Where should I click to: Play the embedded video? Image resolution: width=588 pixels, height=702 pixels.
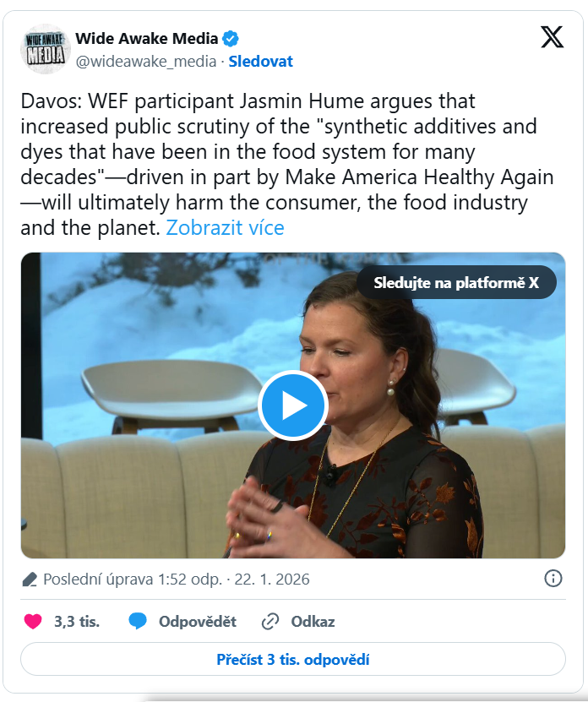pyautogui.click(x=293, y=405)
